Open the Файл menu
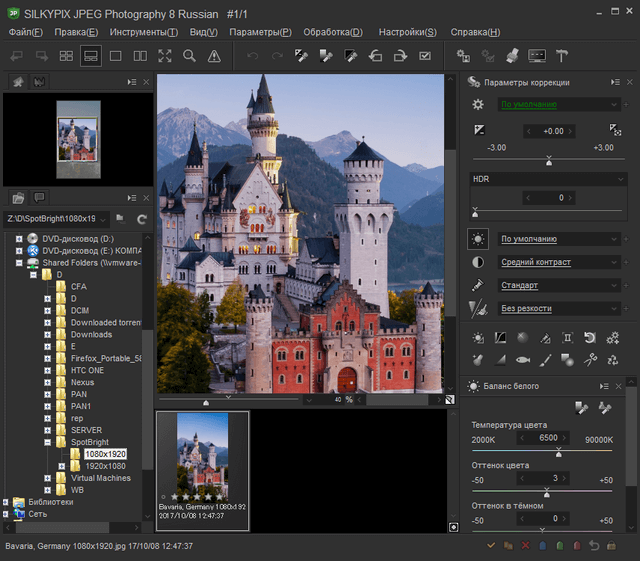 pos(26,32)
